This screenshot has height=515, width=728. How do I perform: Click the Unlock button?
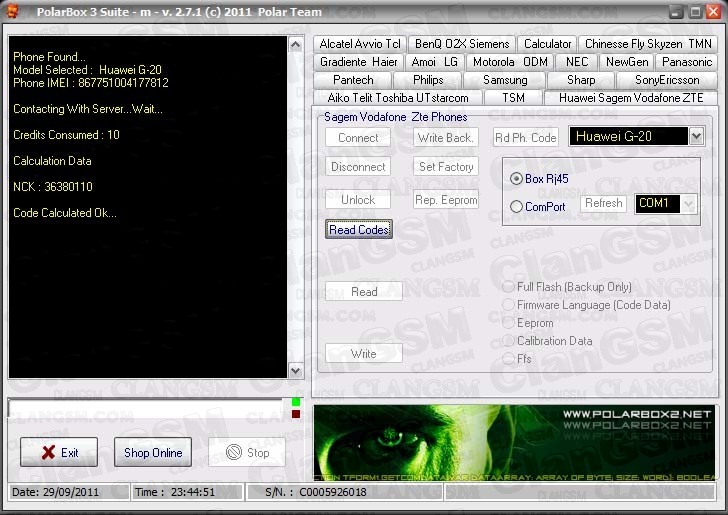358,200
